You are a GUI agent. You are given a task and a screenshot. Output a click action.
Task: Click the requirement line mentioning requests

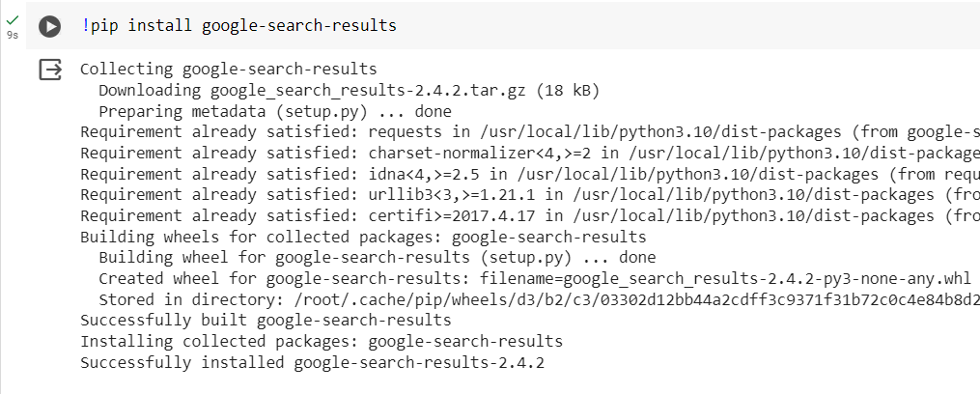click(530, 132)
